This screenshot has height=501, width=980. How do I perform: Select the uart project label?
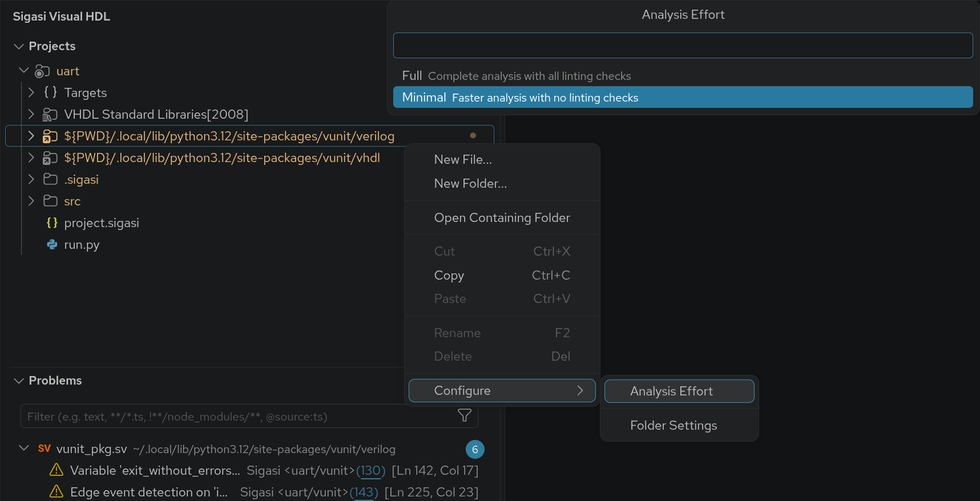(x=68, y=71)
